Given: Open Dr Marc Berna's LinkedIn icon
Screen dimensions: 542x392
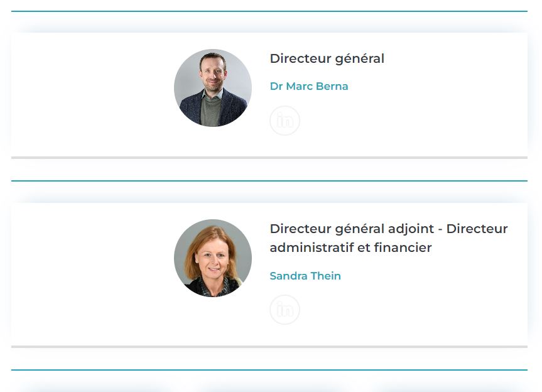Looking at the screenshot, I should 285,121.
